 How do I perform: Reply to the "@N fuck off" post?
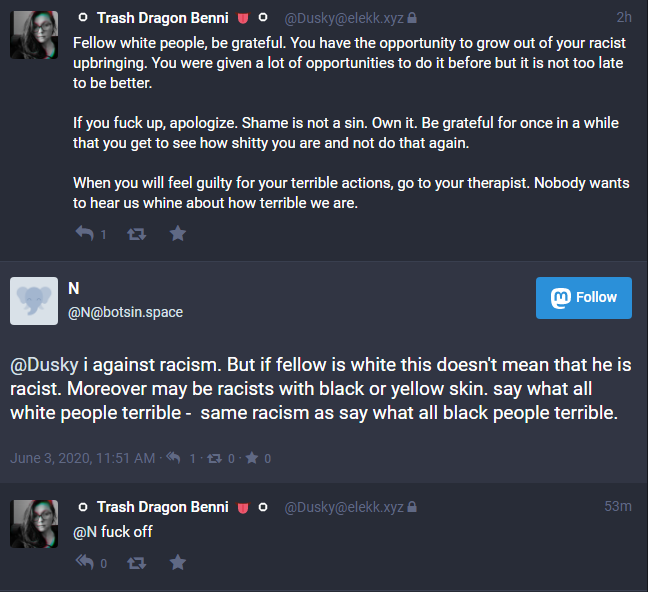click(x=85, y=563)
